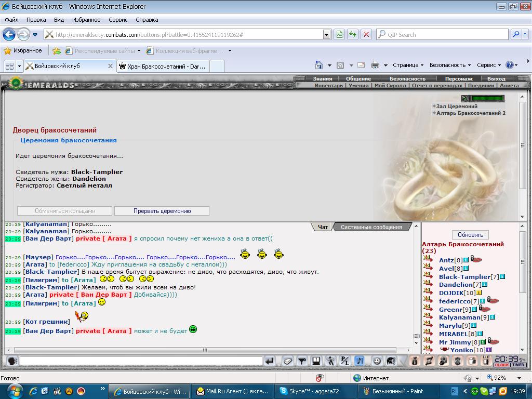Open info icon next to Mr Jimmy
532x399 pixels.
[x=483, y=342]
